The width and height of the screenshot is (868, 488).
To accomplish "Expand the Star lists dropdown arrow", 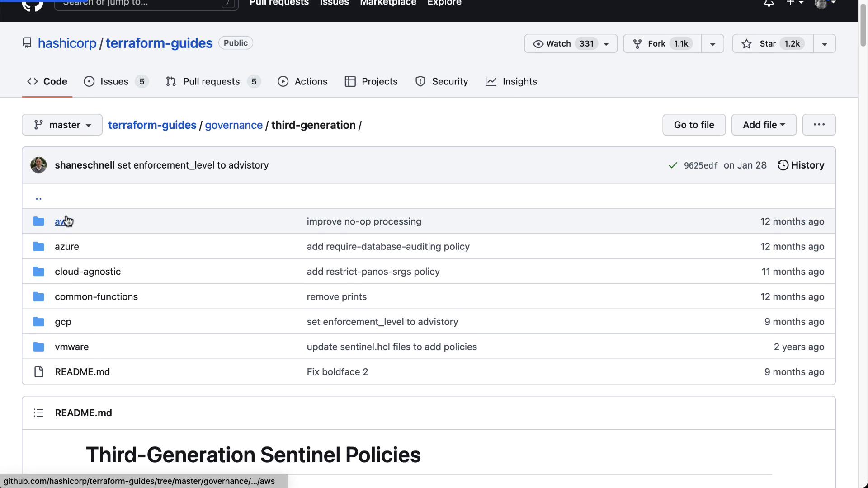I will pos(824,44).
